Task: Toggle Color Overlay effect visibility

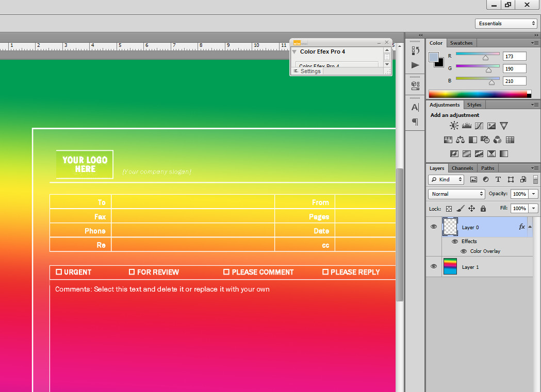Action: pyautogui.click(x=464, y=251)
